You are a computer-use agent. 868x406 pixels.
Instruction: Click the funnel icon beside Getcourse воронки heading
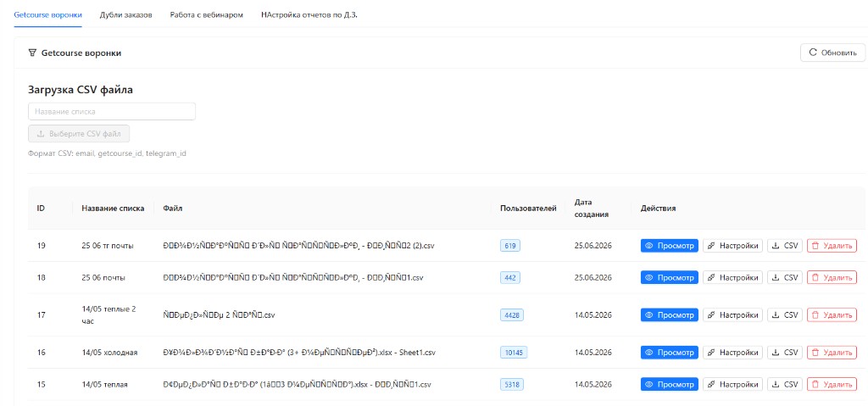pos(32,53)
